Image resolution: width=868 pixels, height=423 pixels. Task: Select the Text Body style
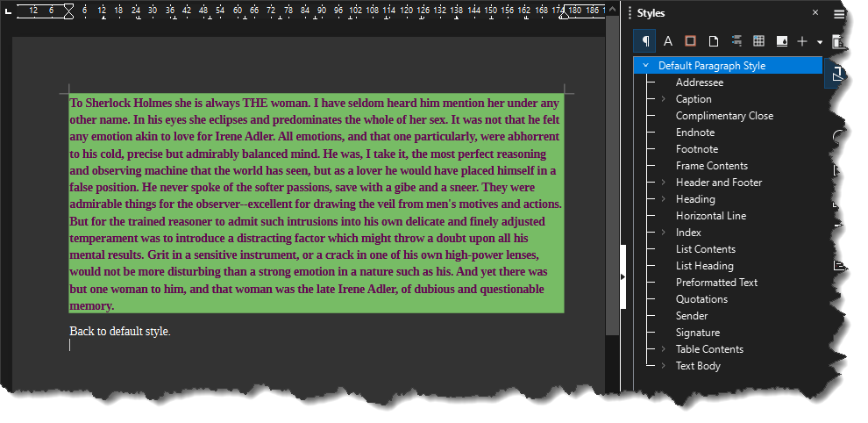[698, 366]
